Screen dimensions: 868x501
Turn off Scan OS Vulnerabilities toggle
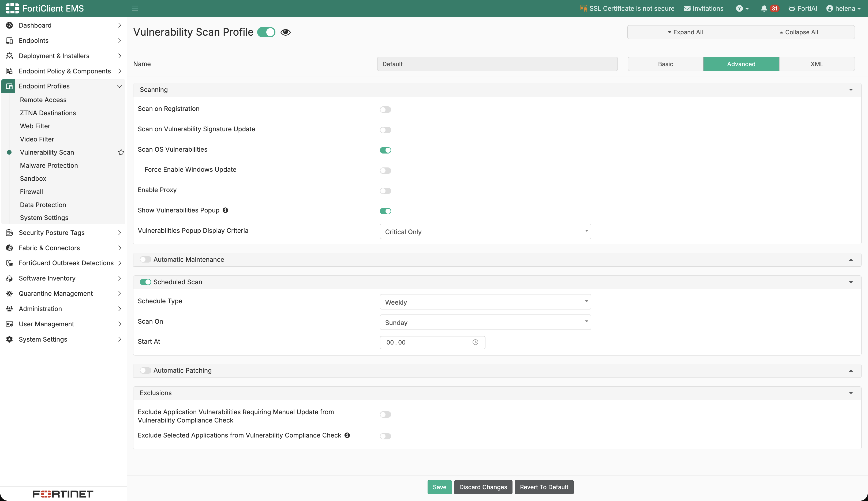pyautogui.click(x=385, y=150)
